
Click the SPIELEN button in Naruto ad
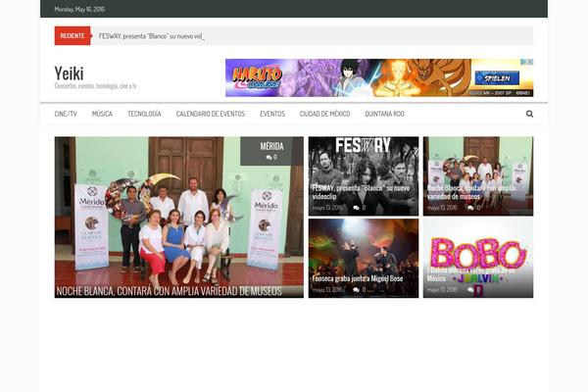(497, 78)
